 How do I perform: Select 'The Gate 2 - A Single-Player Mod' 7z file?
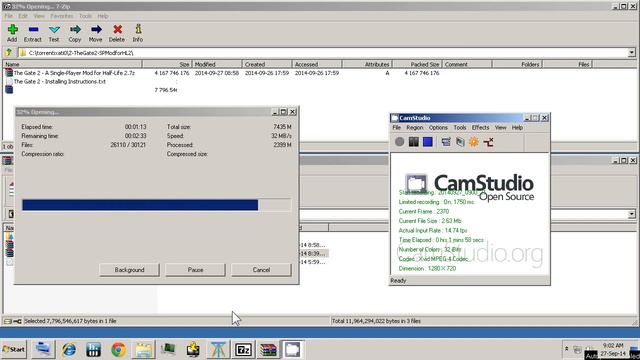(x=74, y=73)
